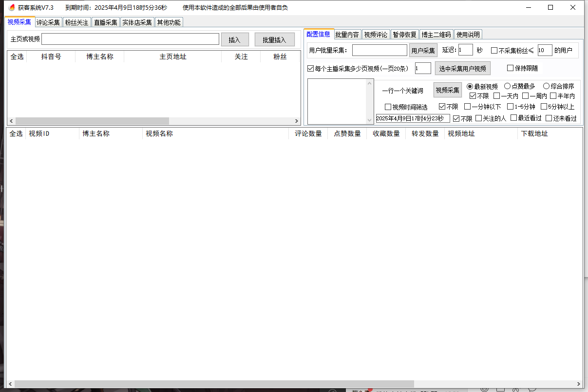Screen dimensions: 588x392
Task: Choose the 综合排序 radio option
Action: [x=547, y=86]
